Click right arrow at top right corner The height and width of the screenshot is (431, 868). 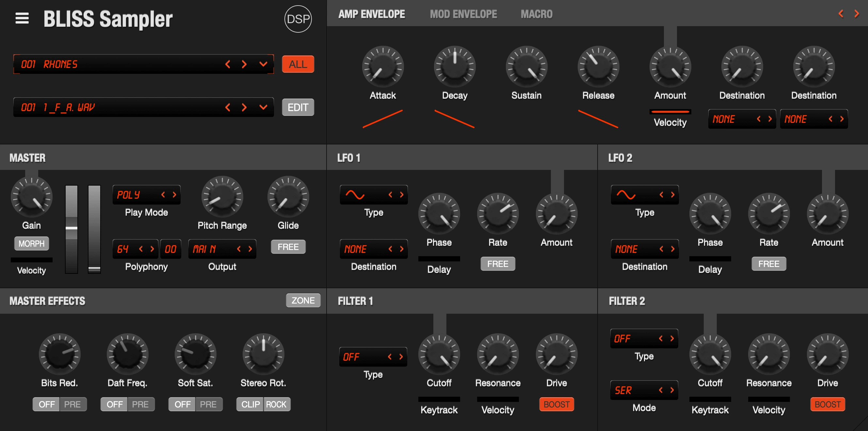pyautogui.click(x=856, y=14)
